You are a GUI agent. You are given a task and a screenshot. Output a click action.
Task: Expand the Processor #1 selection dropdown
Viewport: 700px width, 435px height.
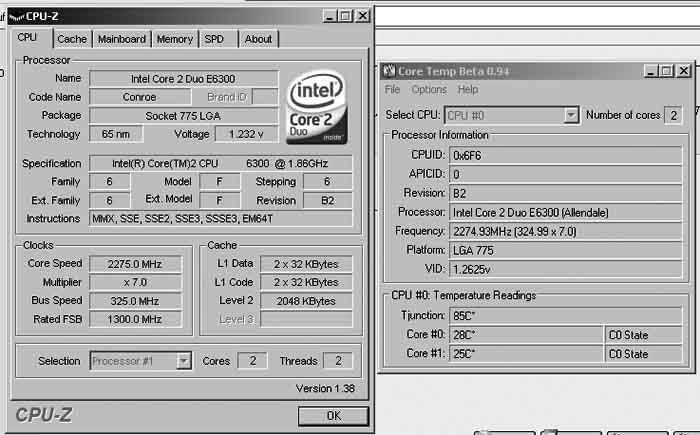[x=183, y=361]
